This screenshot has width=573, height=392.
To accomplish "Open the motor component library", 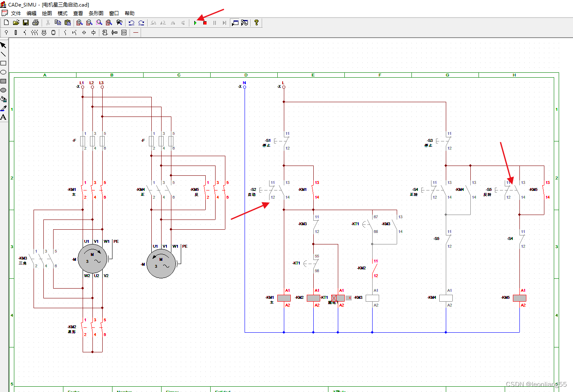I will [44, 33].
